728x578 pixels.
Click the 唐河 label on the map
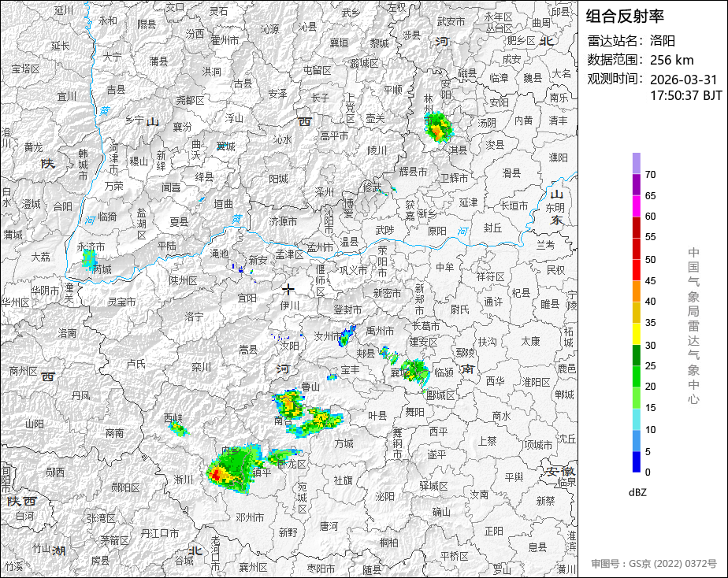click(329, 526)
